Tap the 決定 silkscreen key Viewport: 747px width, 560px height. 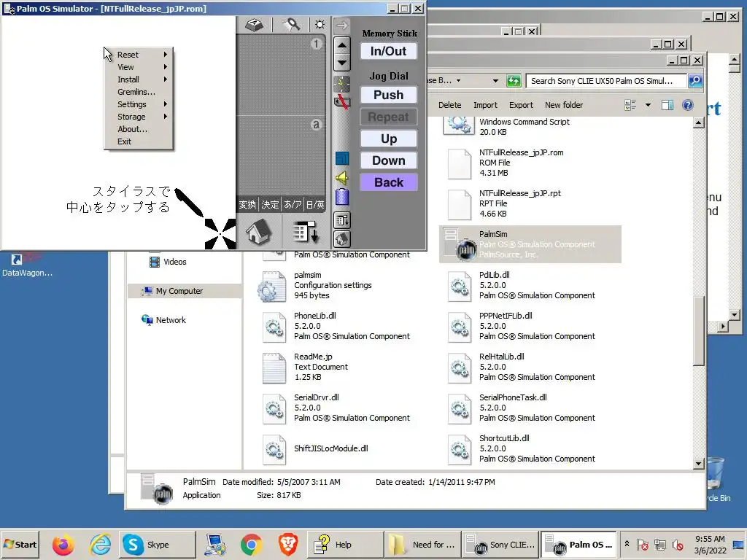pyautogui.click(x=270, y=205)
